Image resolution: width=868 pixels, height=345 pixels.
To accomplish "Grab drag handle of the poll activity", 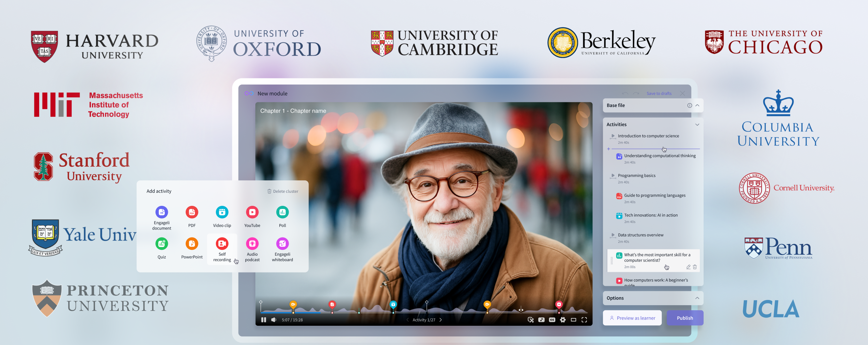I will 612,261.
